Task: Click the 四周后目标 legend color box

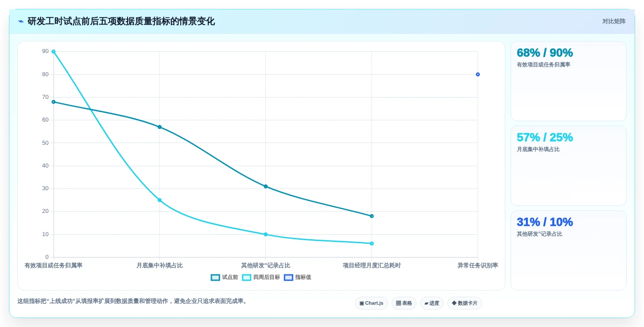Action: click(x=247, y=278)
